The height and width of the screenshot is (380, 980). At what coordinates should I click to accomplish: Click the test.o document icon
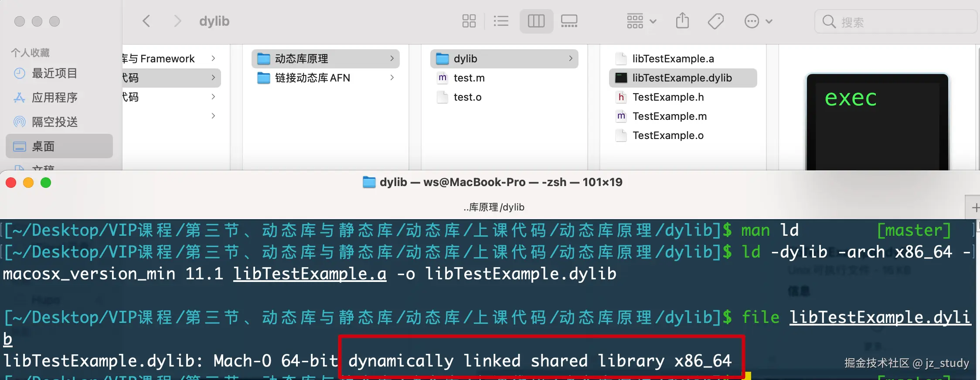coord(442,97)
